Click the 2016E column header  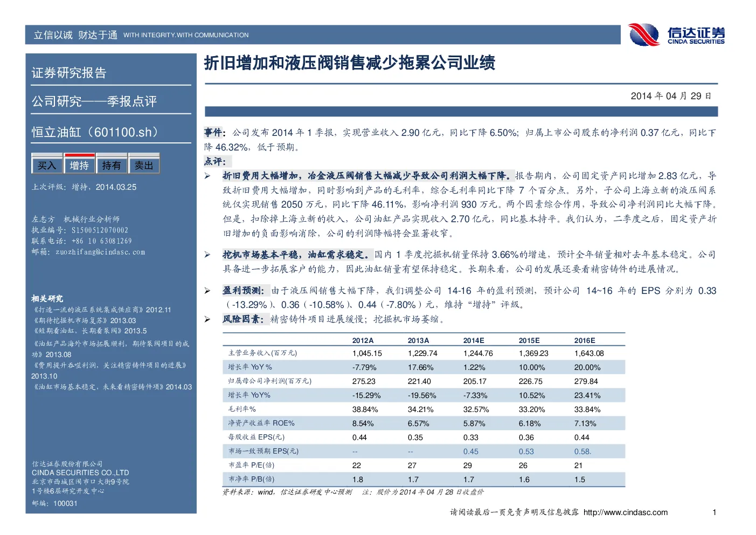[585, 340]
